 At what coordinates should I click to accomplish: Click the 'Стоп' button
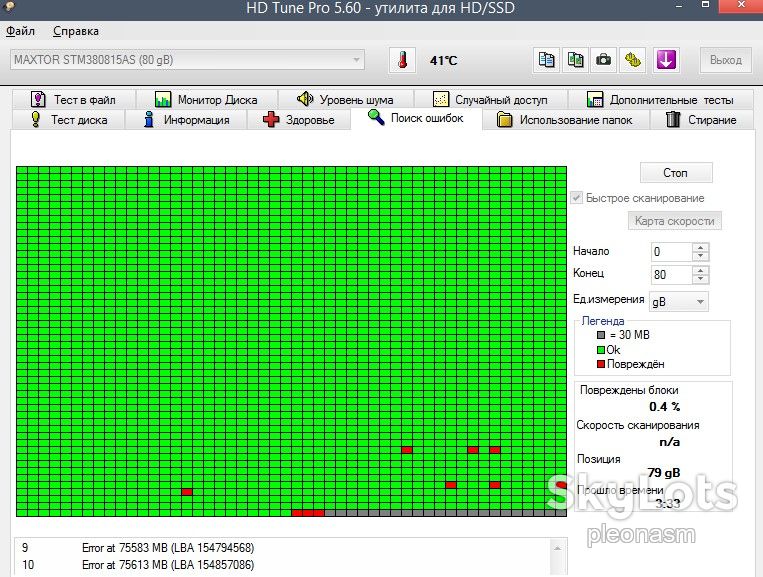click(x=676, y=173)
